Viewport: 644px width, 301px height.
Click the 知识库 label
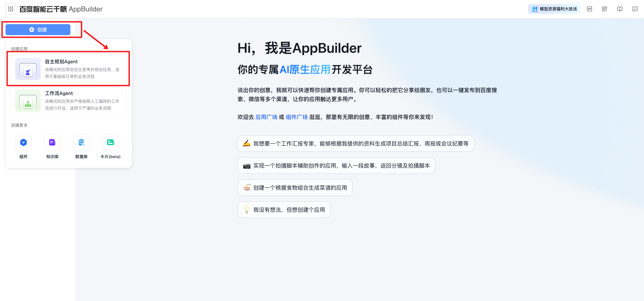click(x=52, y=157)
